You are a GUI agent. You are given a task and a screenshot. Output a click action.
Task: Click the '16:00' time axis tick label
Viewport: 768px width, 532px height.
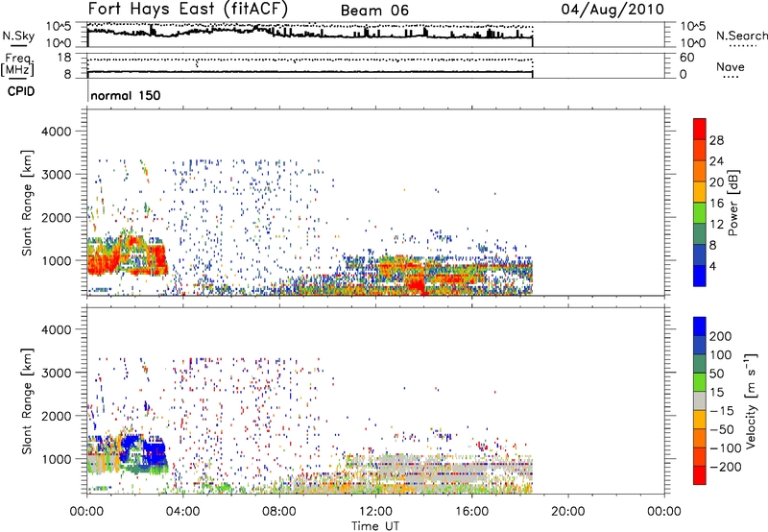471,512
